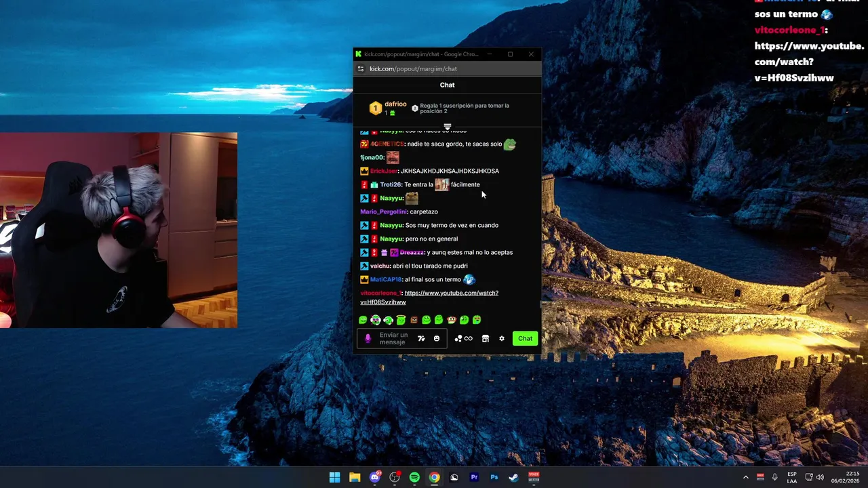Click crown badge next to ErickJaer

(x=364, y=171)
